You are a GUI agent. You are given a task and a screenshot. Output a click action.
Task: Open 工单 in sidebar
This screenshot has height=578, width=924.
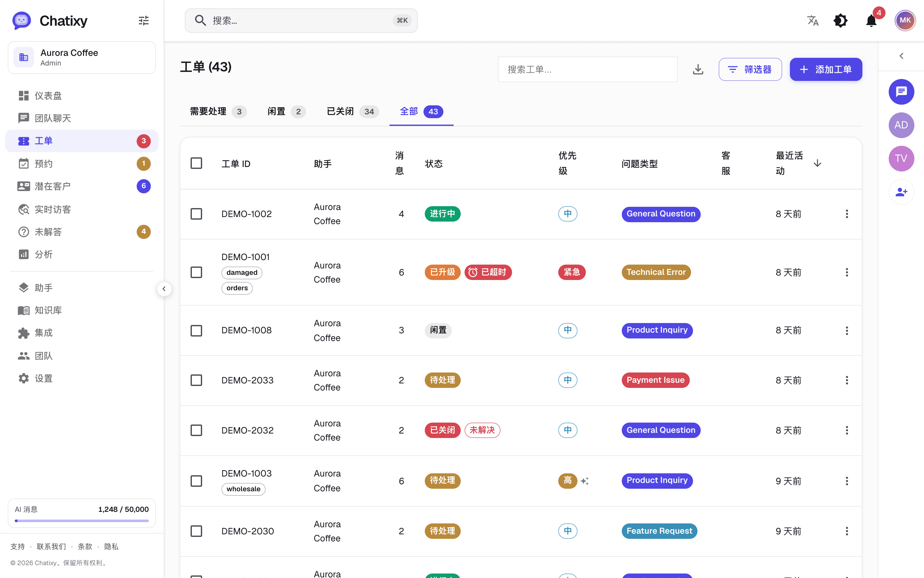pyautogui.click(x=82, y=141)
